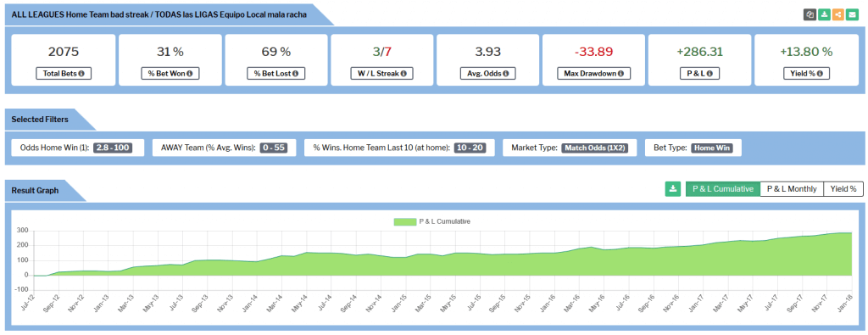Switch graph to Yield % view
The height and width of the screenshot is (335, 868).
[x=843, y=189]
